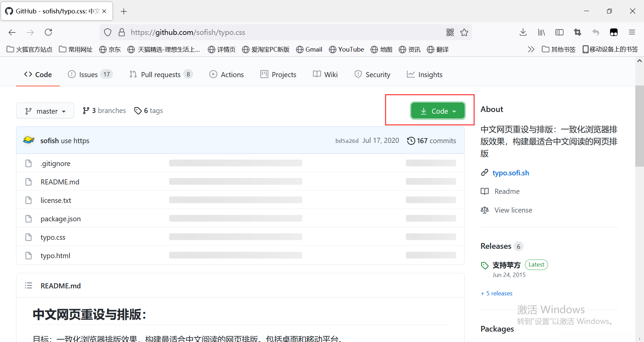Open the Firefox application menu

(632, 32)
